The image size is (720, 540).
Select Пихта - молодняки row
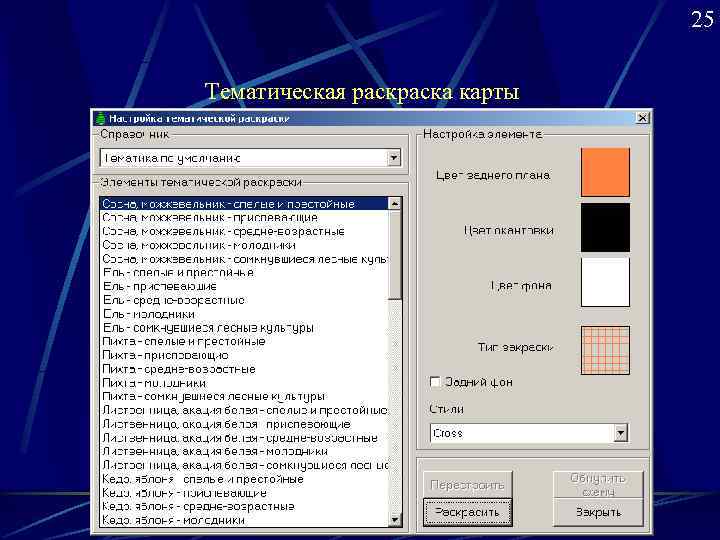[244, 383]
